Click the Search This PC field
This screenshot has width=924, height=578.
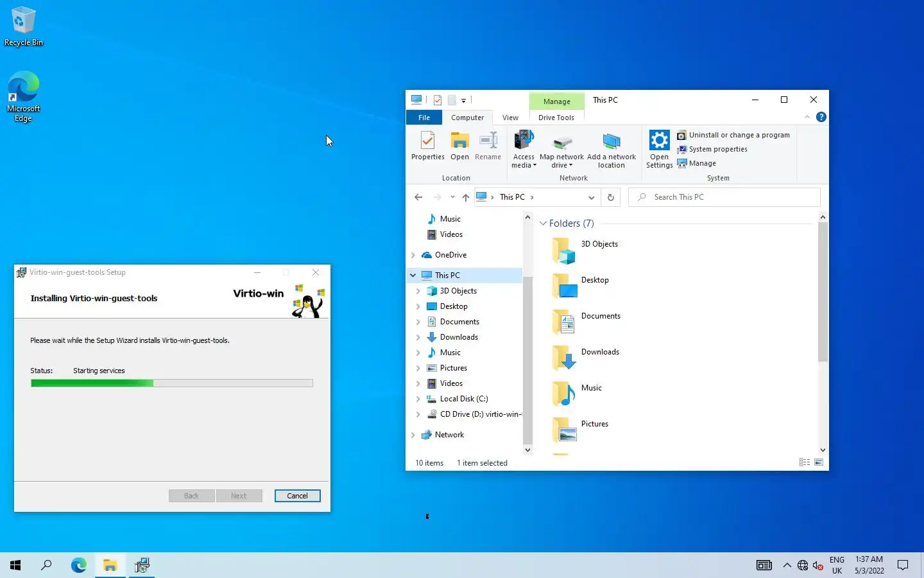[724, 197]
